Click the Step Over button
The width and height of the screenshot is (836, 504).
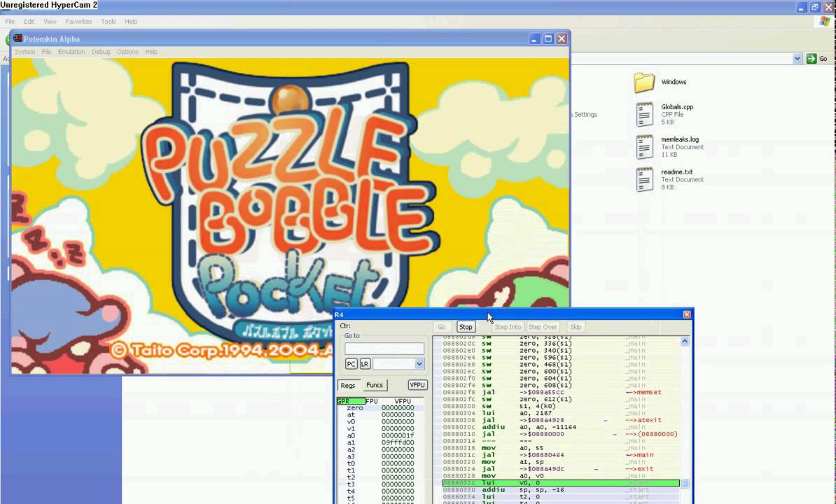pos(542,327)
